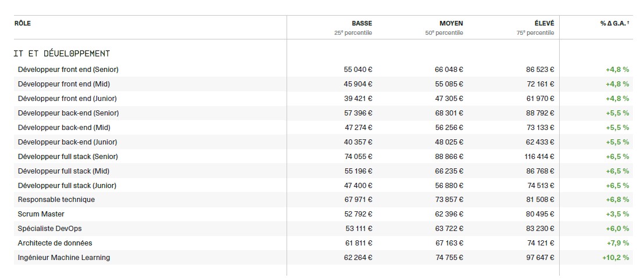
Task: Select Développeur full stack (Senior) role name
Action: click(67, 157)
